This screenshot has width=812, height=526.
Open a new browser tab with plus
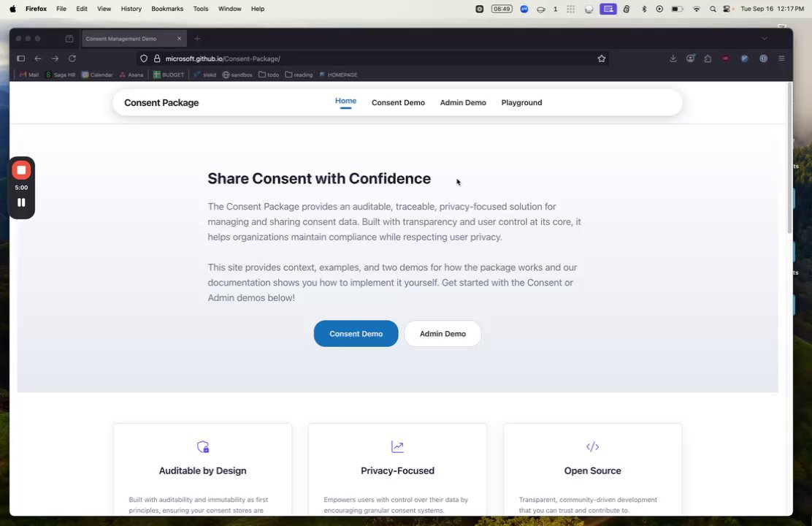click(197, 38)
